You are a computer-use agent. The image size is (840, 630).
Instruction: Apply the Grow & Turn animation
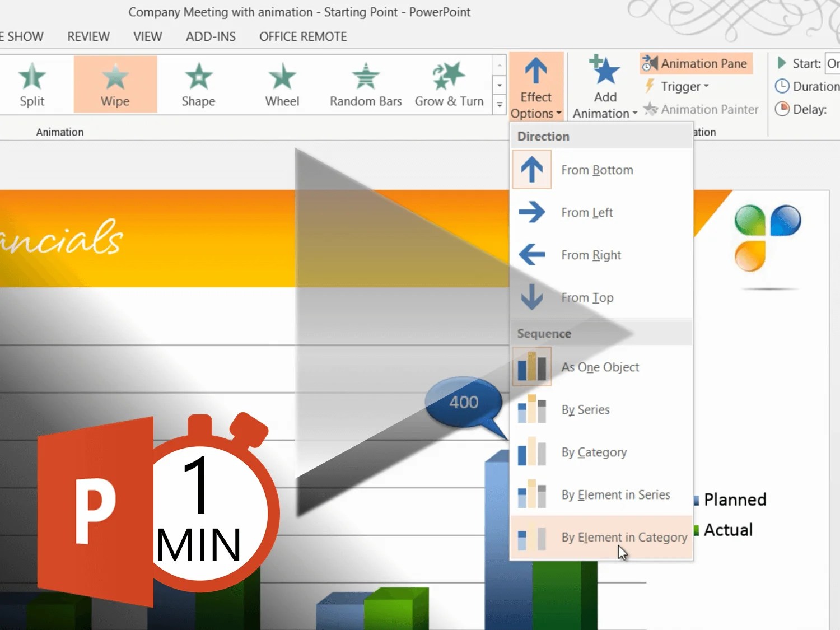(x=449, y=84)
